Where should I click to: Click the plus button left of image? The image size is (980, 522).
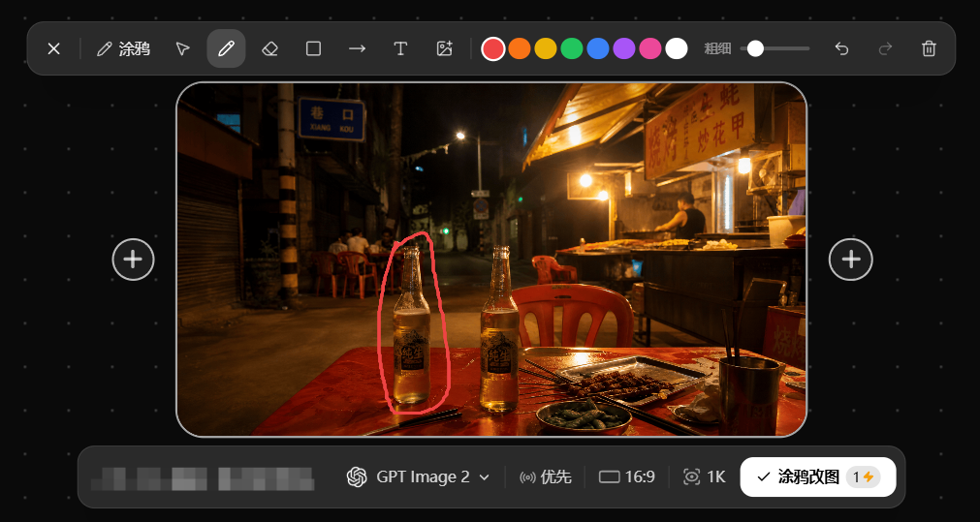133,260
